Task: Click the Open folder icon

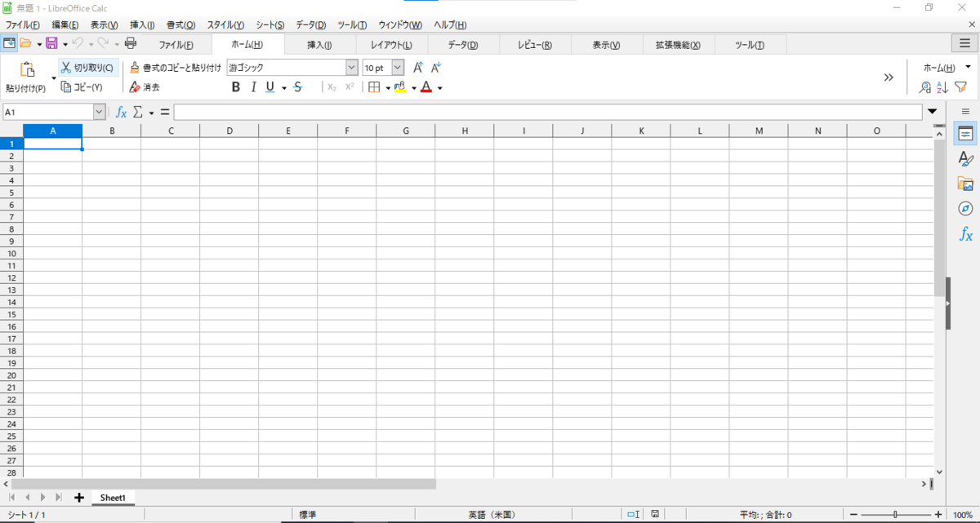Action: [25, 43]
